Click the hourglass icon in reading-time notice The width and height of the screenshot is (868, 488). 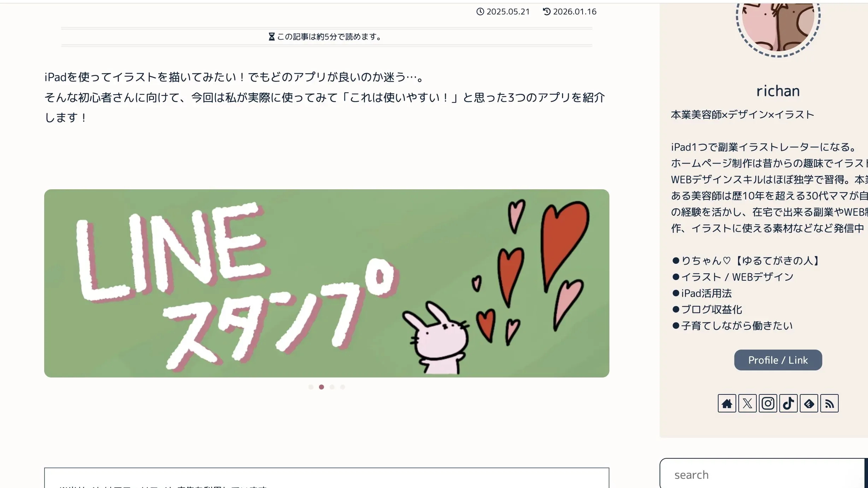tap(272, 37)
